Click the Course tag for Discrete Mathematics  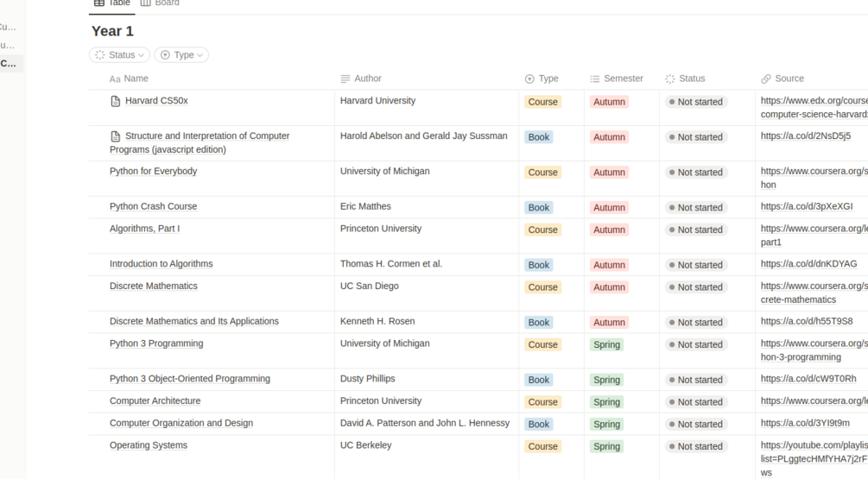click(542, 287)
